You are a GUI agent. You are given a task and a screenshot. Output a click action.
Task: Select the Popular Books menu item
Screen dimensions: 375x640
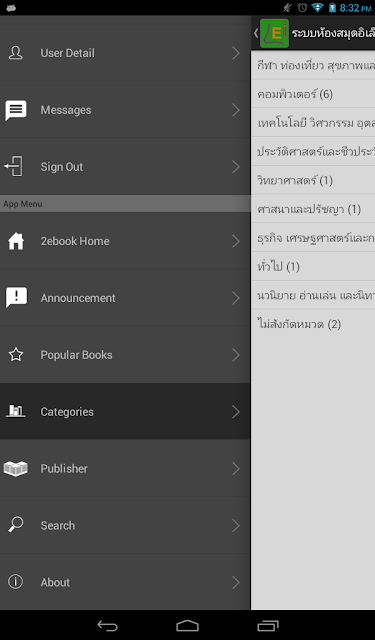[x=125, y=355]
